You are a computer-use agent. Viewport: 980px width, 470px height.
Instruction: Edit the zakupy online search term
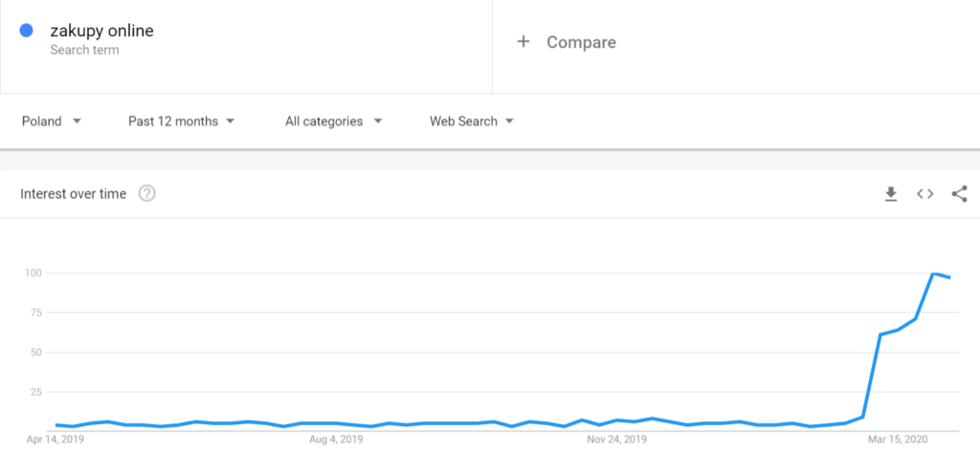[101, 30]
